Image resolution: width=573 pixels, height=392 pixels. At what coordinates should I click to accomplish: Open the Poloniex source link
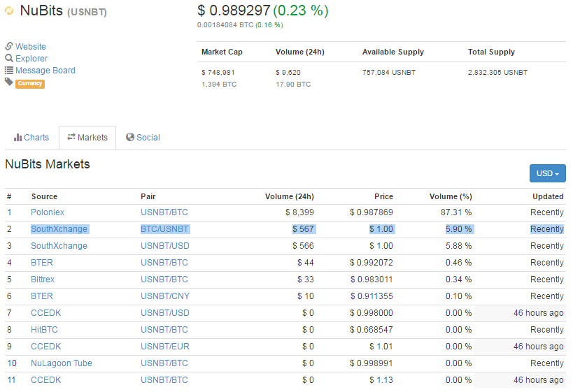[48, 212]
